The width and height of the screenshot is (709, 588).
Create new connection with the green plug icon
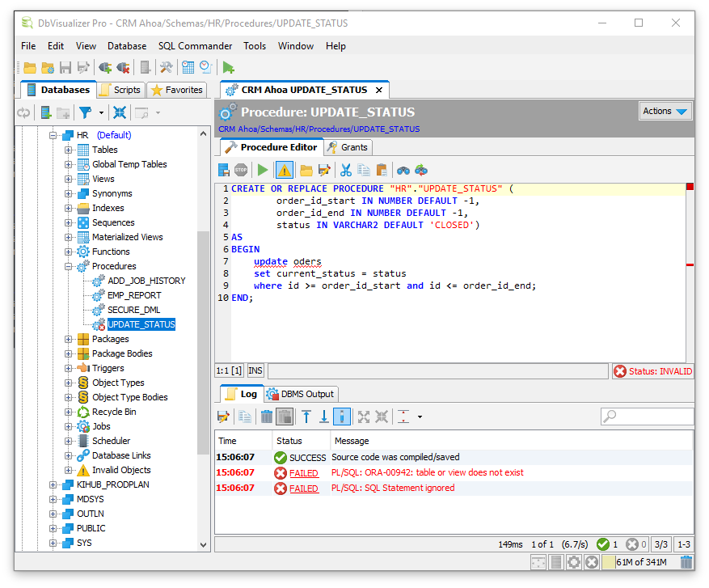[104, 67]
